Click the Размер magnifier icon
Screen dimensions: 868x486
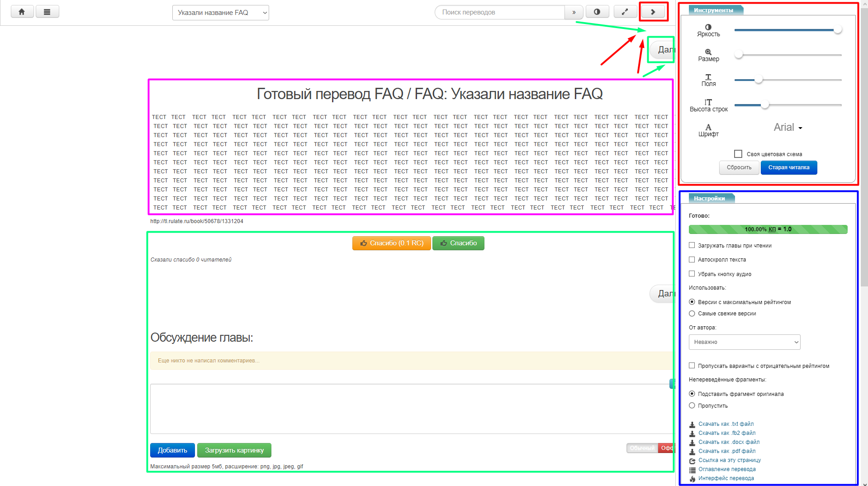[x=708, y=52]
